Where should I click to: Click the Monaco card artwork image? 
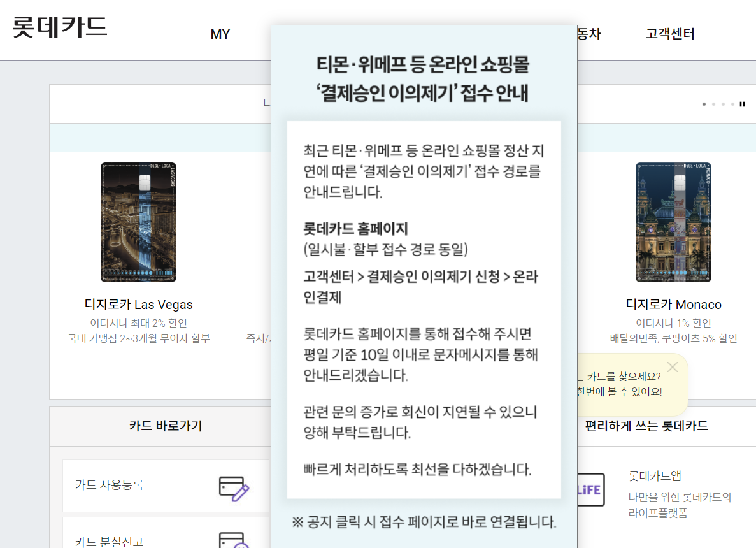674,222
